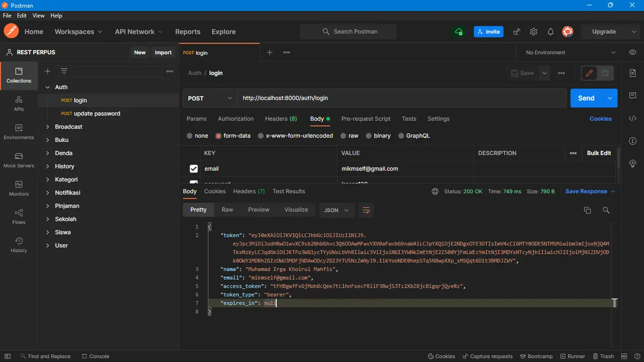
Task: Switch to request Headers (8) tab
Action: point(281,119)
